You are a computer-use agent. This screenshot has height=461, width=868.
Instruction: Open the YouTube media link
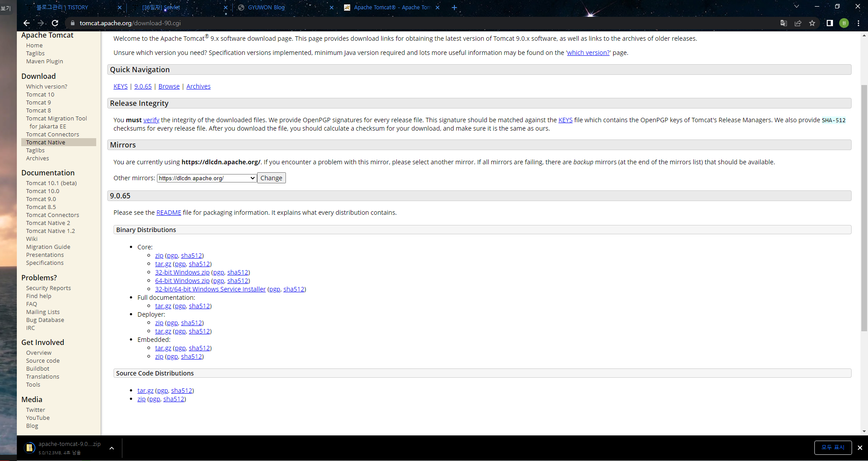point(38,418)
